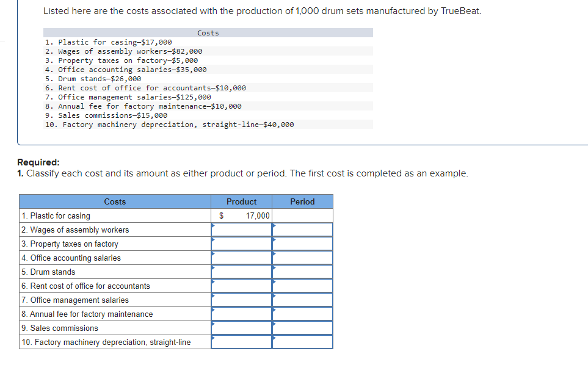Select the Product input cell for Wages of assembly workers

tap(242, 230)
